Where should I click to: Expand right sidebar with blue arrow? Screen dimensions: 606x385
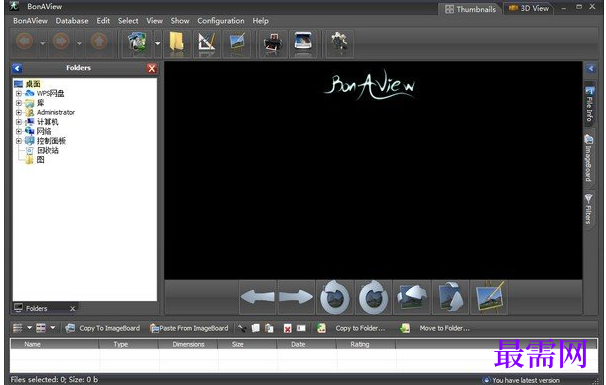(591, 69)
